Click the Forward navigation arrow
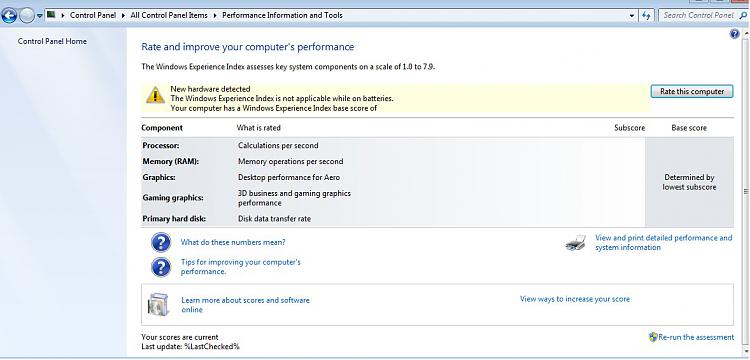This screenshot has width=750, height=360. pyautogui.click(x=27, y=16)
